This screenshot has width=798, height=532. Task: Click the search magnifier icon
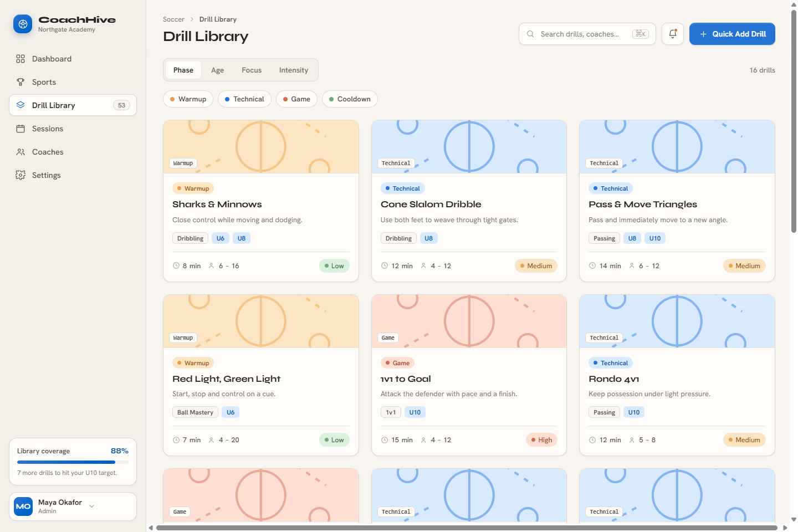click(x=530, y=34)
